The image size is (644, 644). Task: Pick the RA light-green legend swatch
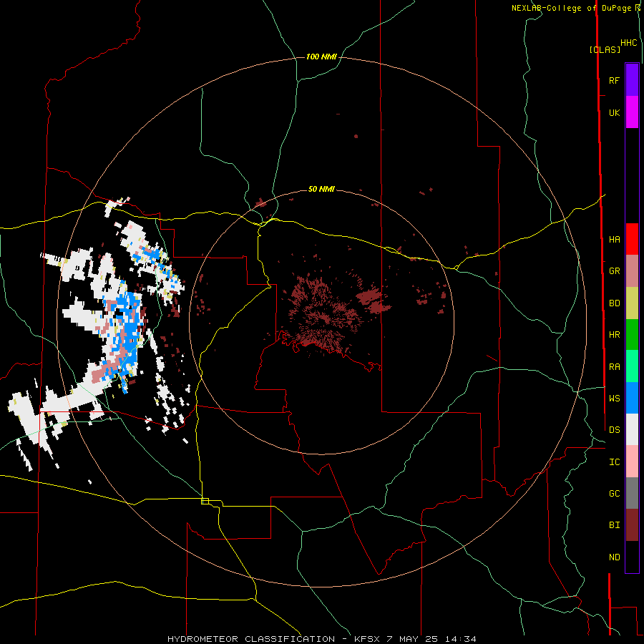pyautogui.click(x=632, y=366)
